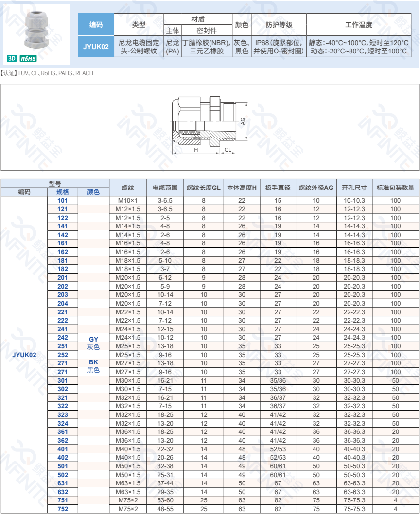Click the 电缆范围 column header

point(165,188)
